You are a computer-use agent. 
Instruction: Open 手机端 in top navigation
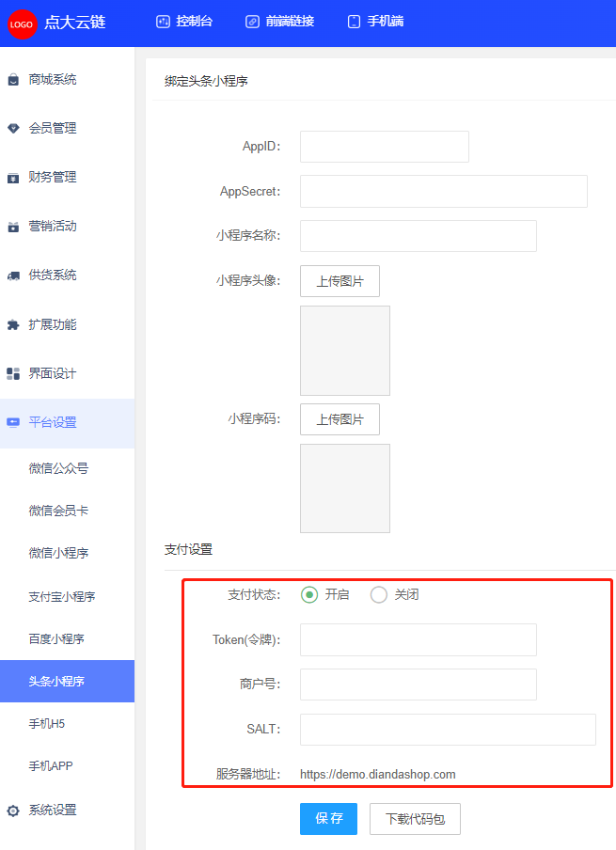coord(375,22)
